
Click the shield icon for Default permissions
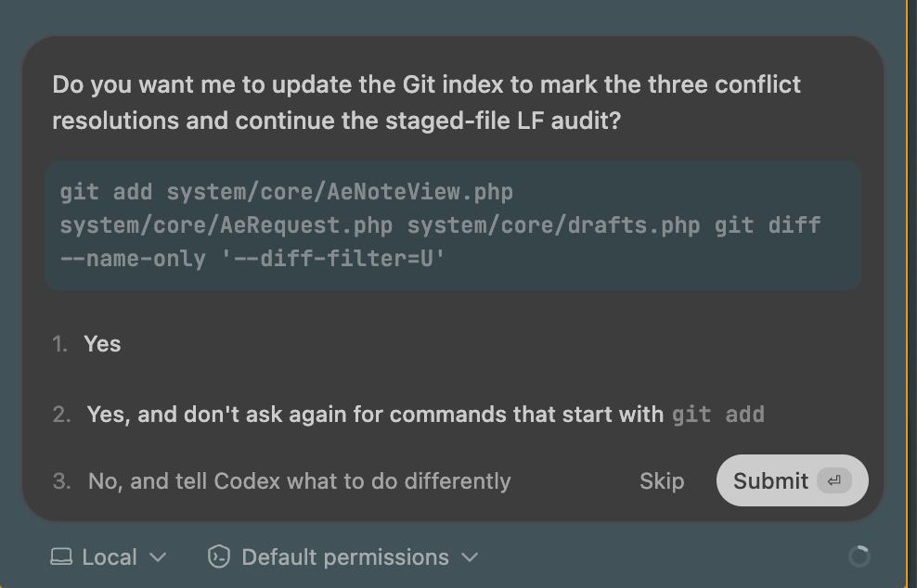coord(219,556)
